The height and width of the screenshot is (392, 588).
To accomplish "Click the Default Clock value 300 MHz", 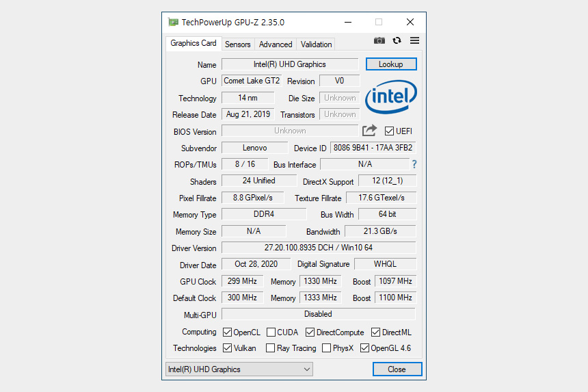I will click(x=242, y=298).
